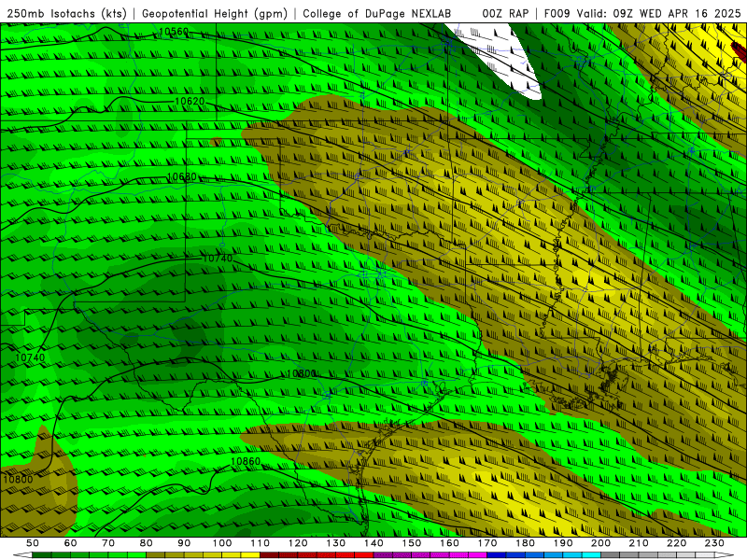
Task: Click the '110' value on the color scale
Action: click(x=261, y=543)
